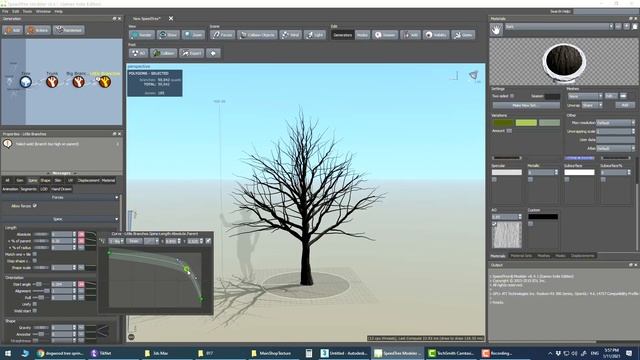Click the Render view toolbar button
The width and height of the screenshot is (640, 360).
coord(142,35)
